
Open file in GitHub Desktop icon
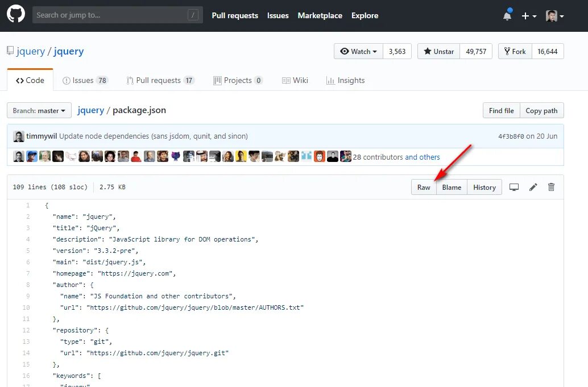514,187
